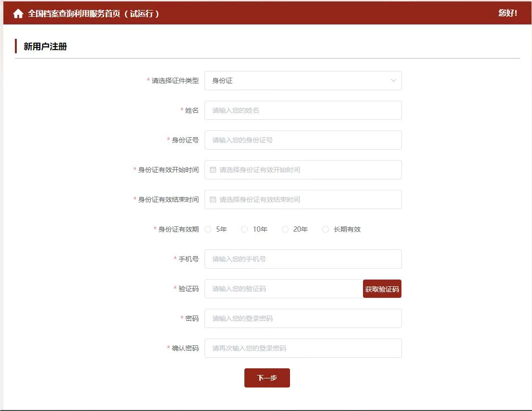Click the 确认密码 input field

coord(303,348)
